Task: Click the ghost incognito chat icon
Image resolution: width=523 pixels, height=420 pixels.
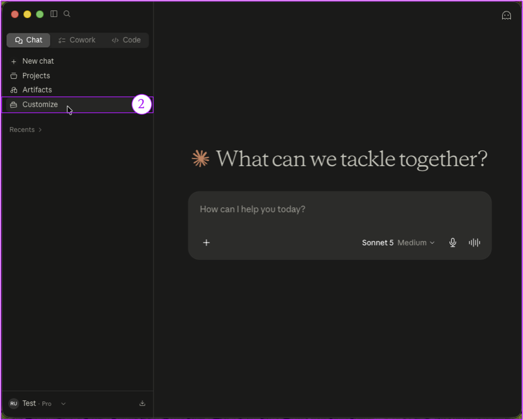Action: (x=506, y=16)
